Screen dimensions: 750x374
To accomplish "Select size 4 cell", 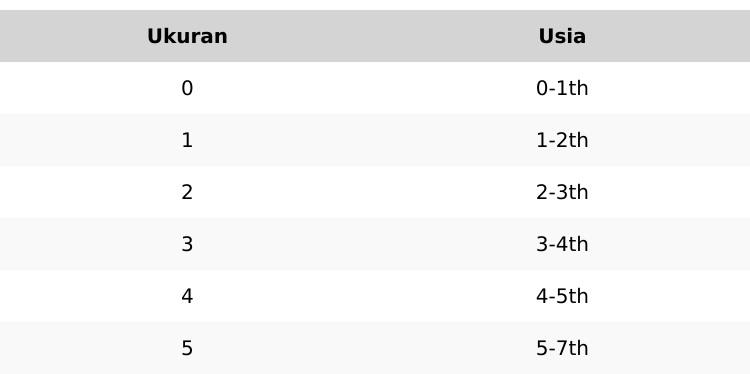I will pyautogui.click(x=187, y=296).
